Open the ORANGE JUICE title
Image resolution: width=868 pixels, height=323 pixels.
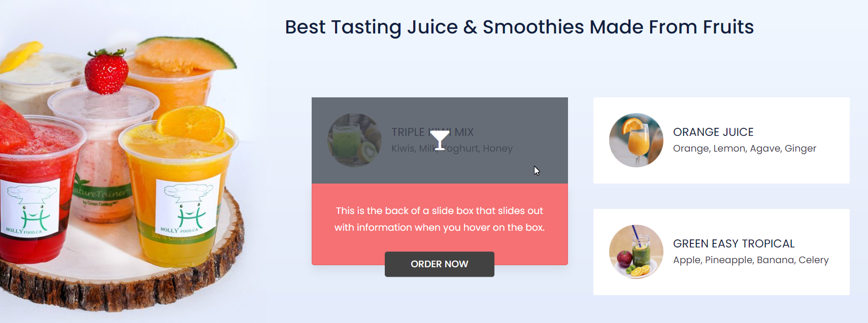point(713,132)
